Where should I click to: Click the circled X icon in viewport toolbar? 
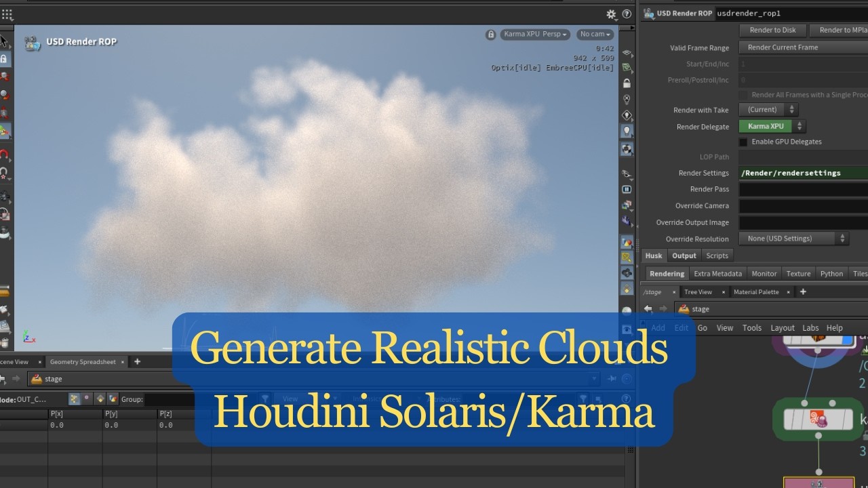click(x=627, y=100)
